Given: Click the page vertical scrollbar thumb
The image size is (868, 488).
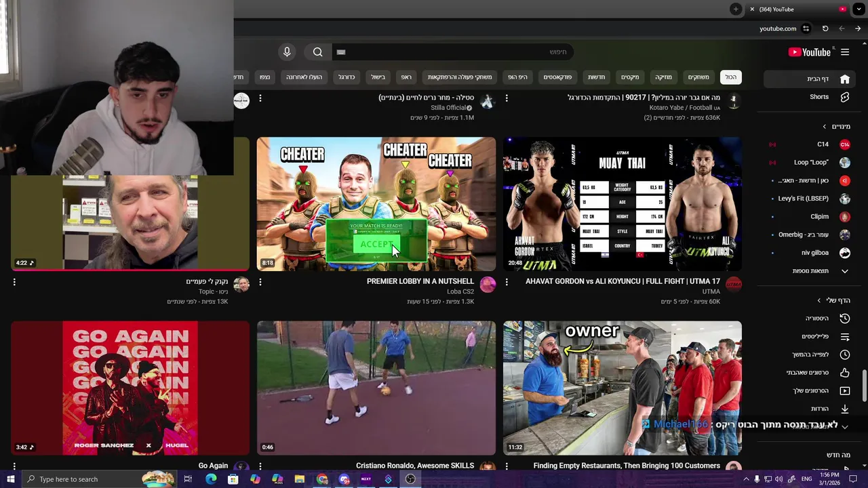Looking at the screenshot, I should 864,386.
